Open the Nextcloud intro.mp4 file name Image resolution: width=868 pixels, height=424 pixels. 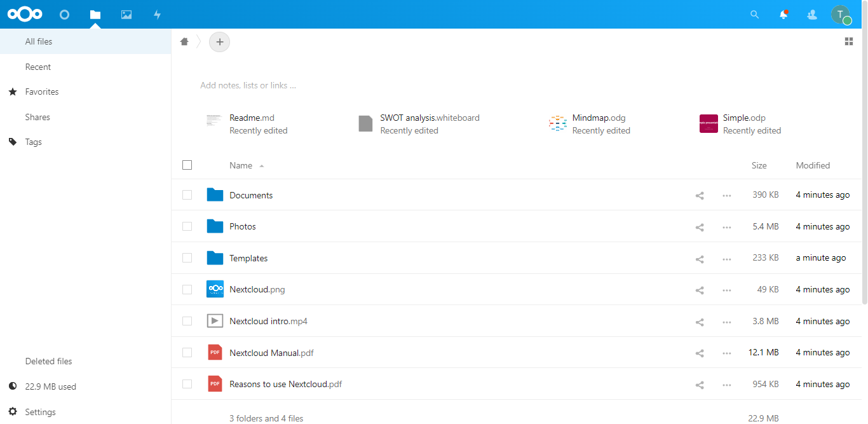pyautogui.click(x=268, y=321)
